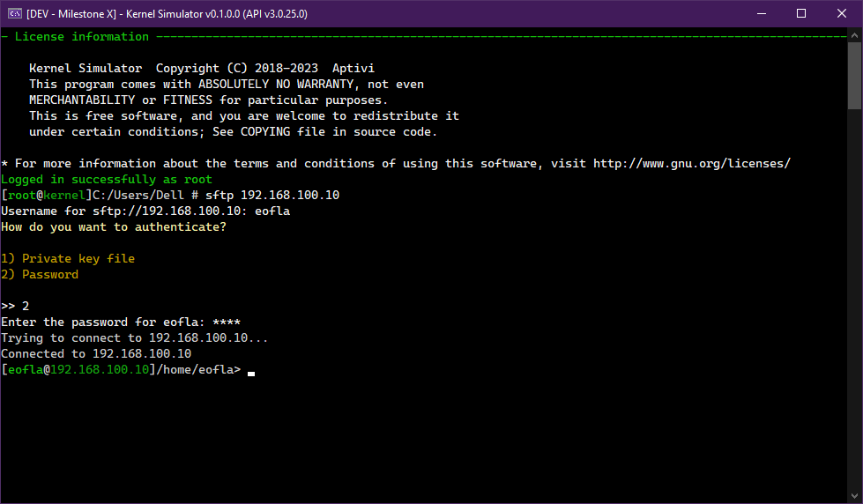The width and height of the screenshot is (863, 504).
Task: Select the "1) Private key file" option
Action: tap(68, 259)
